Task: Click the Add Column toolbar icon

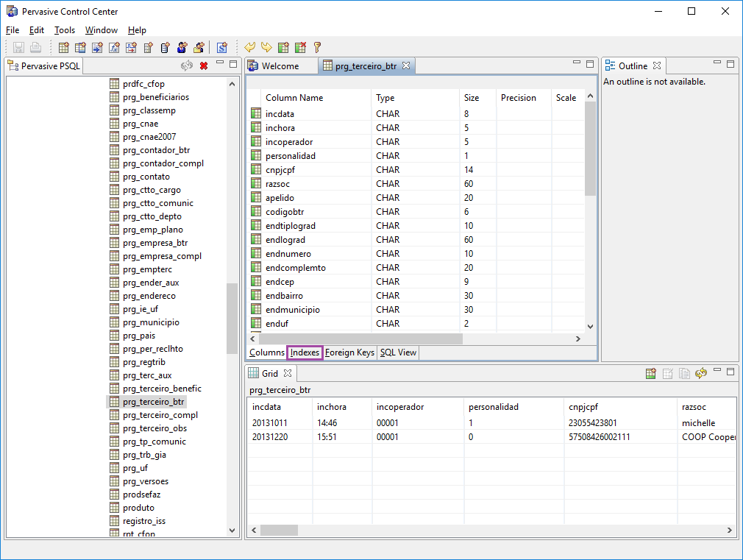Action: 283,47
